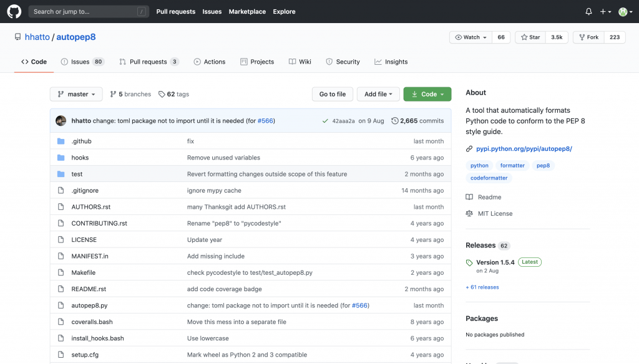Open the green Code download dropdown
Screen dimensions: 639x364
tap(427, 94)
